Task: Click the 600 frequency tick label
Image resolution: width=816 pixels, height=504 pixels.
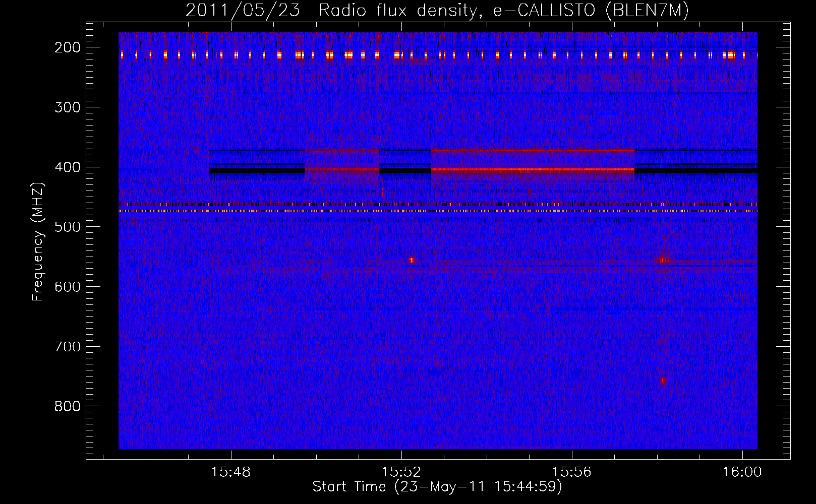Action: pyautogui.click(x=67, y=286)
